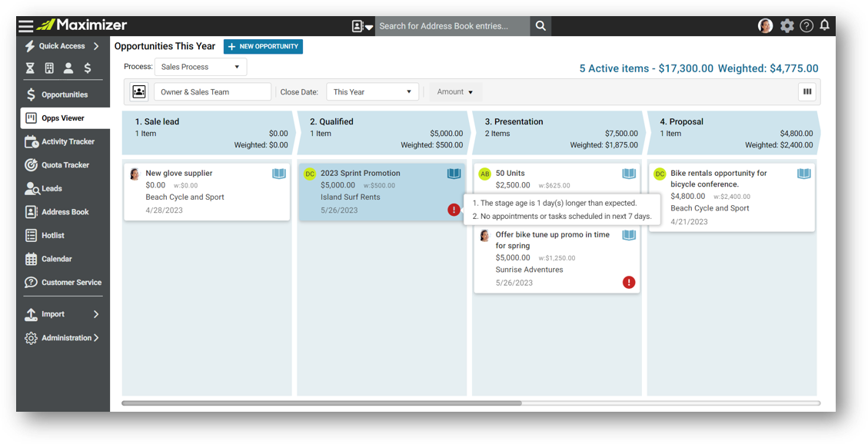The image size is (868, 444).
Task: Click the 4. Proposal stage header
Action: point(733,133)
